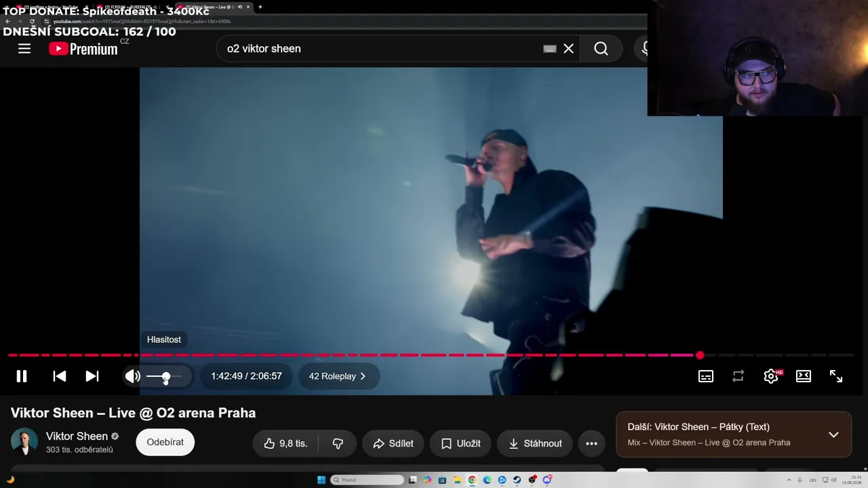Screen dimensions: 868x488
Task: Open Discord from the taskbar
Action: 547,480
